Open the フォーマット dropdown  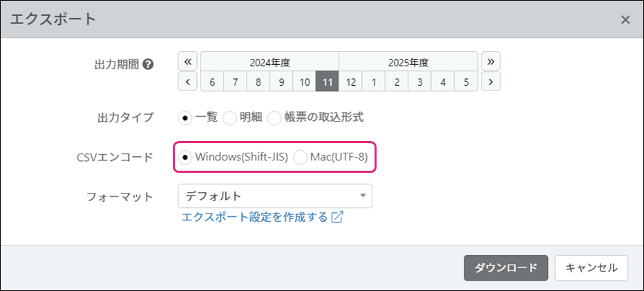coord(274,196)
